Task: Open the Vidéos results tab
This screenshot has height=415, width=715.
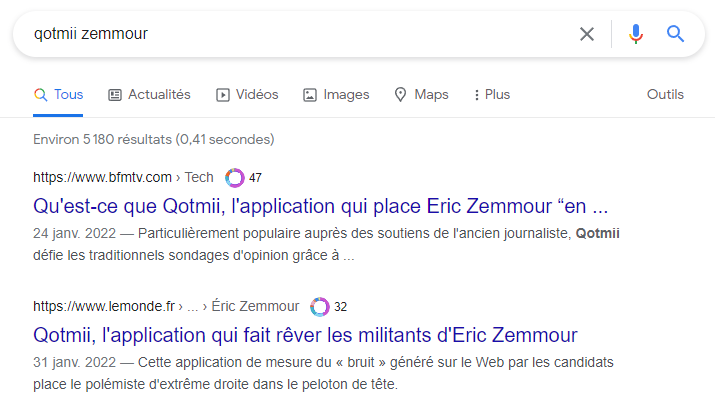Action: 257,95
